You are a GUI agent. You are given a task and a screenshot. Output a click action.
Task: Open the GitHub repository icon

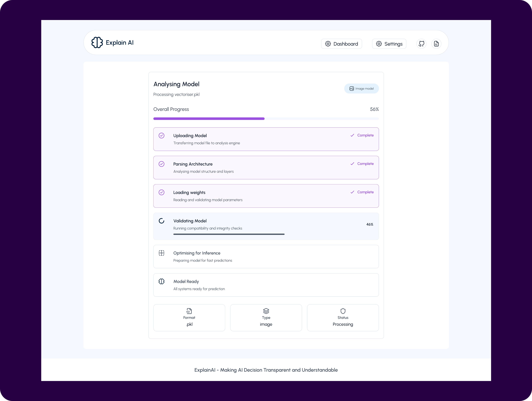tap(421, 44)
